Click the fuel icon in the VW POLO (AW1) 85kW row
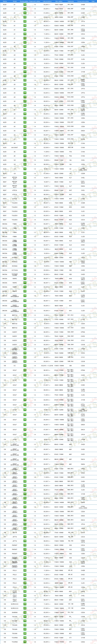The image size is (97, 644). tap(25, 600)
